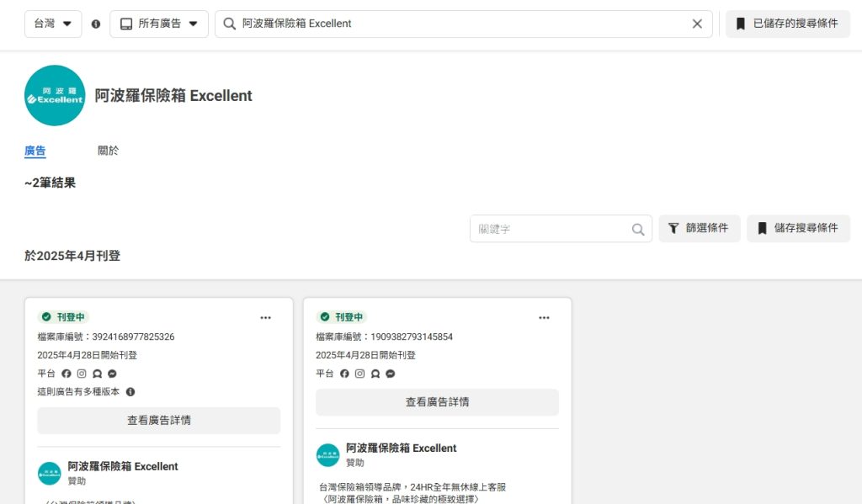This screenshot has height=504, width=862.
Task: Click Instagram platform icon on ad 3924168977825326
Action: pos(82,374)
